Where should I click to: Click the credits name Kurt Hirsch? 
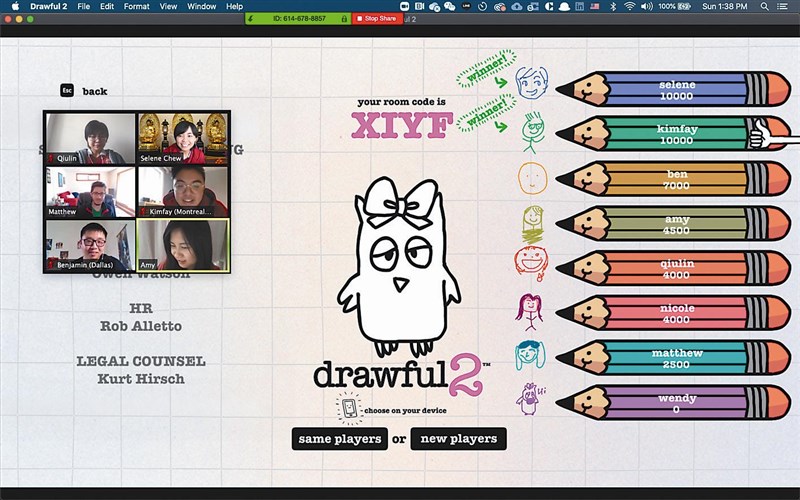[141, 379]
